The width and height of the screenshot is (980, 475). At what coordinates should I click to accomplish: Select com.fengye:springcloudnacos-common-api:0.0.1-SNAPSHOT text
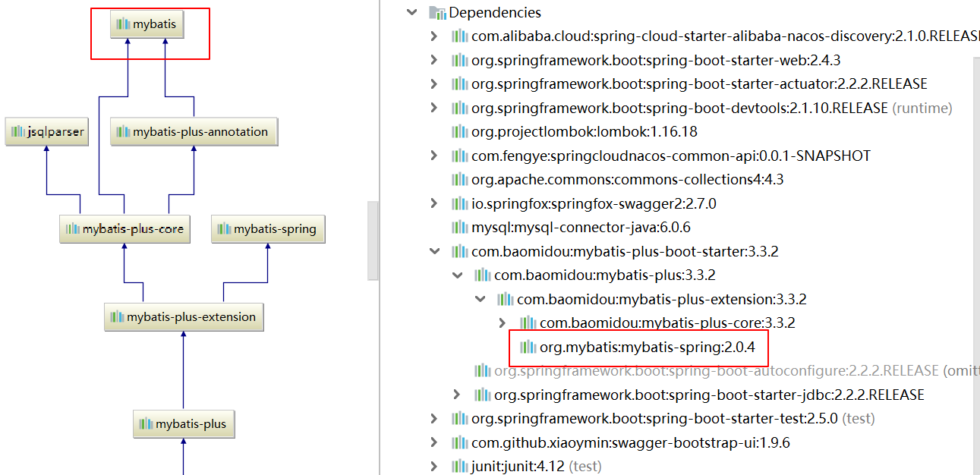[671, 156]
